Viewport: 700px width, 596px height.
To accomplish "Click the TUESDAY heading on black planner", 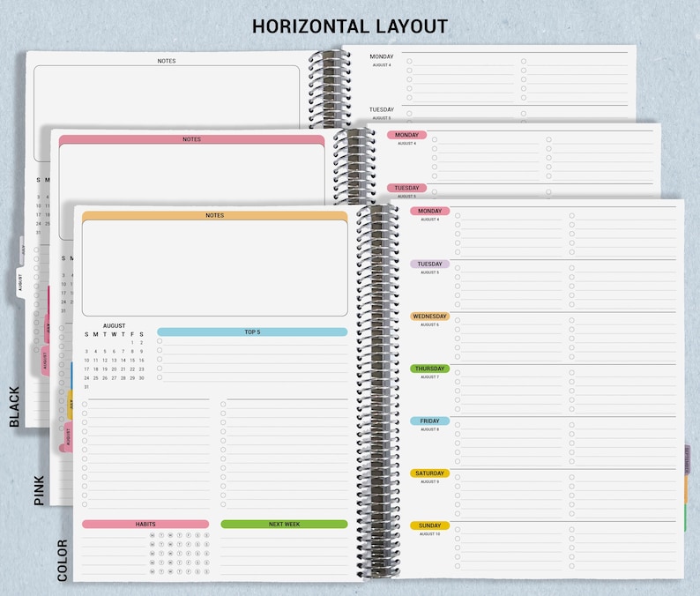I will 382,109.
